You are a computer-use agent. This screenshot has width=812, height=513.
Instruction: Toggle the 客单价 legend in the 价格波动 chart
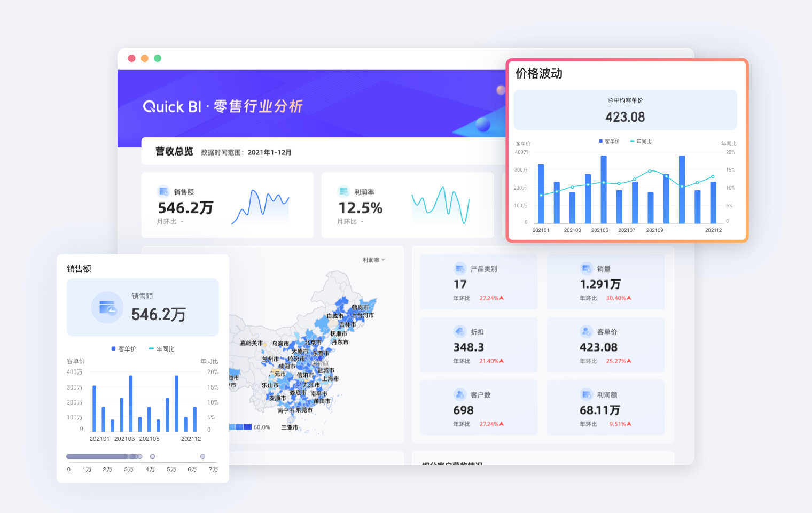click(x=609, y=141)
